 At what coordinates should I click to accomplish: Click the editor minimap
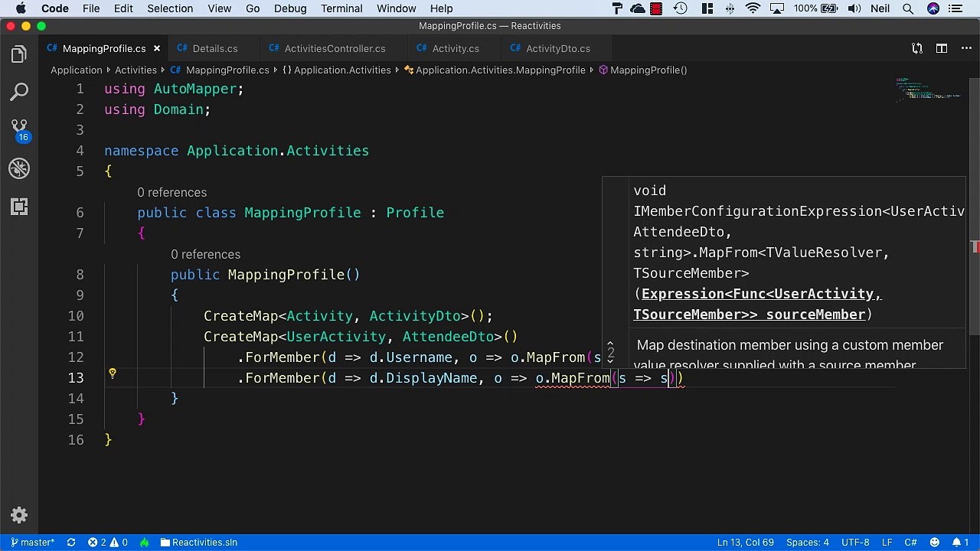930,90
